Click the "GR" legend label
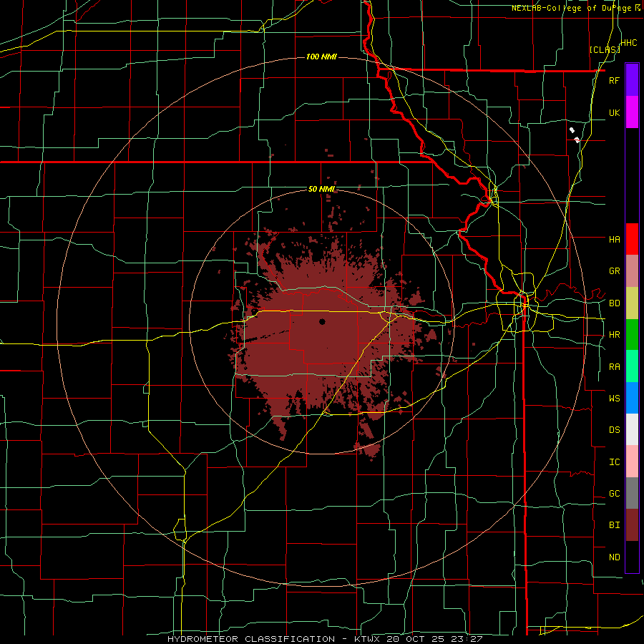This screenshot has width=644, height=644. coord(614,271)
